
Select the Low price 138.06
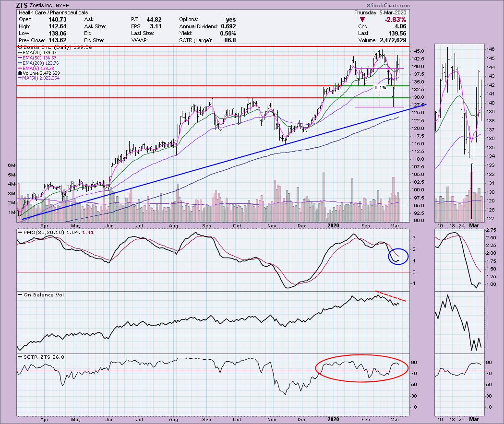tap(57, 34)
